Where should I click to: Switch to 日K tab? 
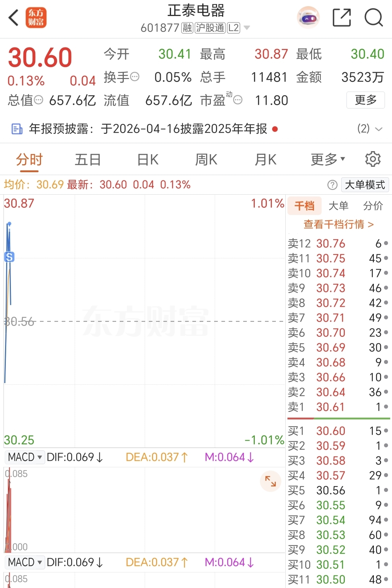(148, 160)
